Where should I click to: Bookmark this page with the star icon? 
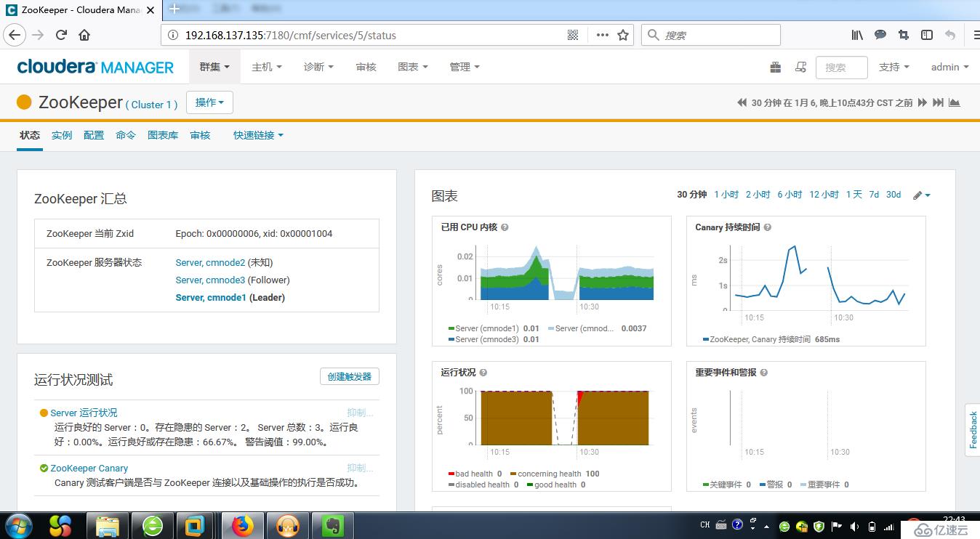(x=623, y=35)
